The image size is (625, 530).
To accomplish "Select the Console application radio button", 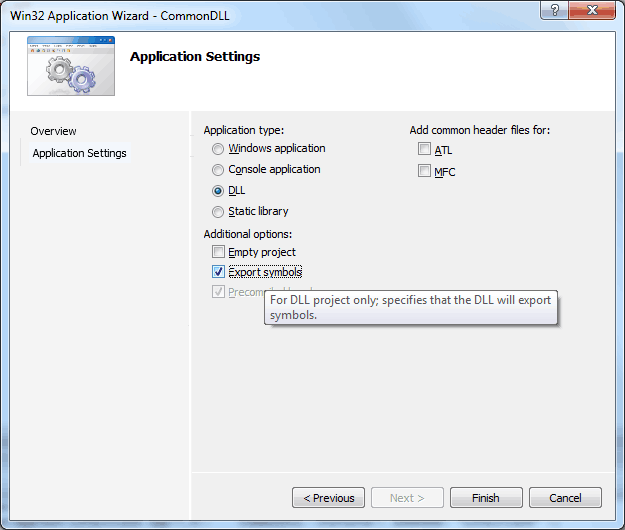I will [218, 170].
